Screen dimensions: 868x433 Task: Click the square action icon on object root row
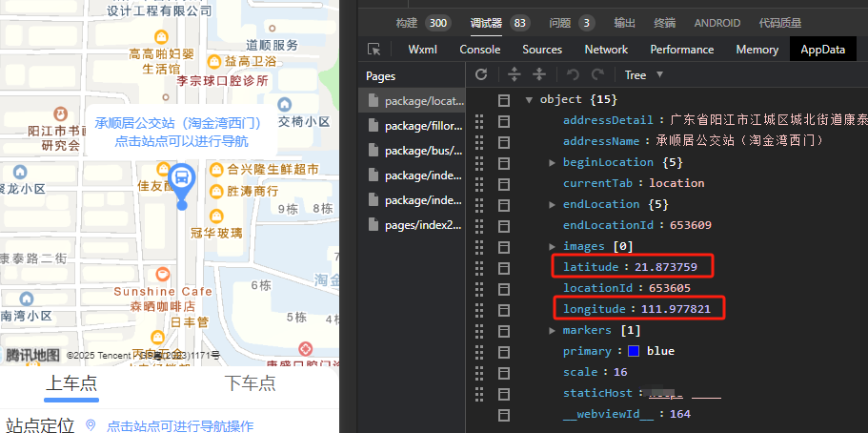tap(504, 100)
